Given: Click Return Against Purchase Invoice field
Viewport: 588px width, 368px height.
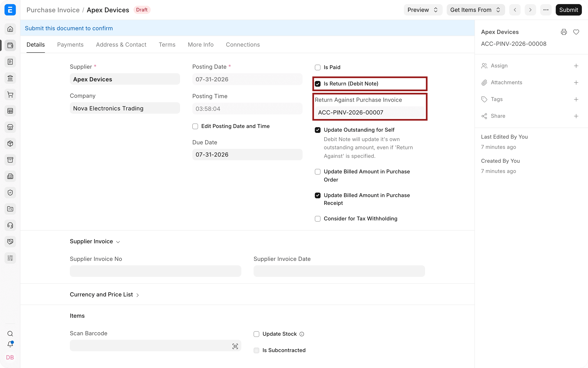Looking at the screenshot, I should [370, 112].
